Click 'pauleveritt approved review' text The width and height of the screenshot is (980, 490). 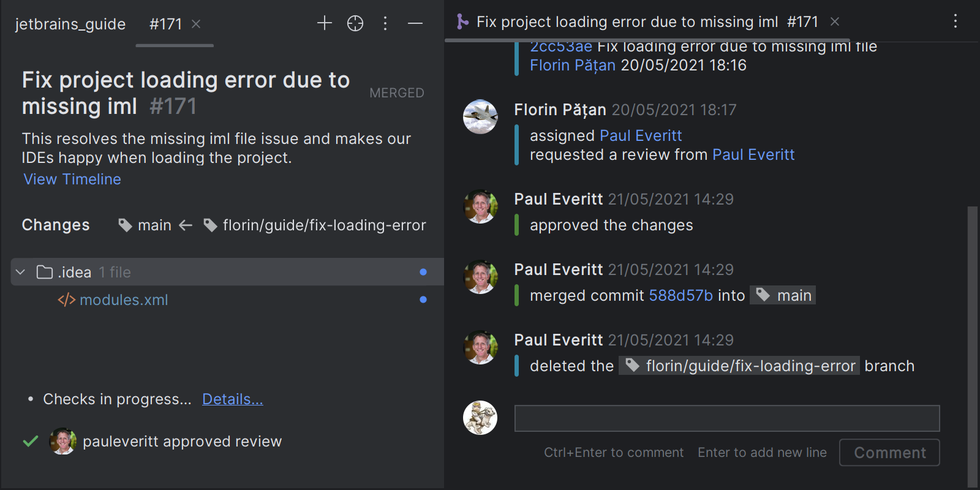[183, 442]
